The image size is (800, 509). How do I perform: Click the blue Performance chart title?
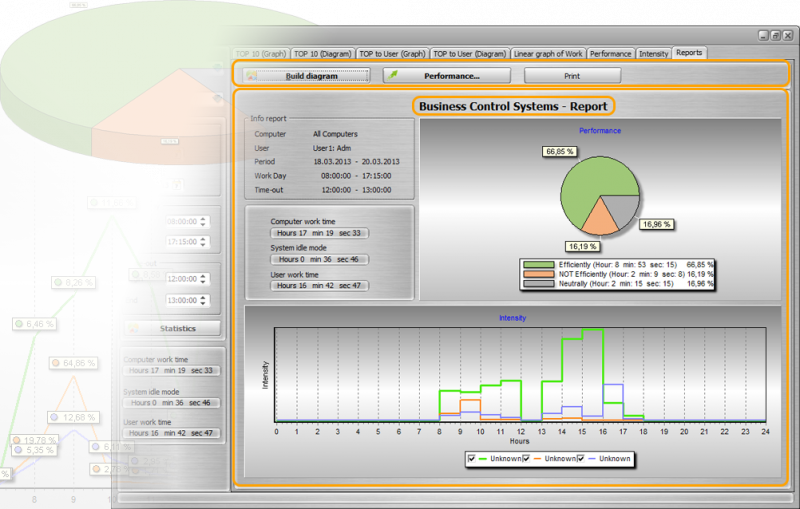tap(600, 131)
